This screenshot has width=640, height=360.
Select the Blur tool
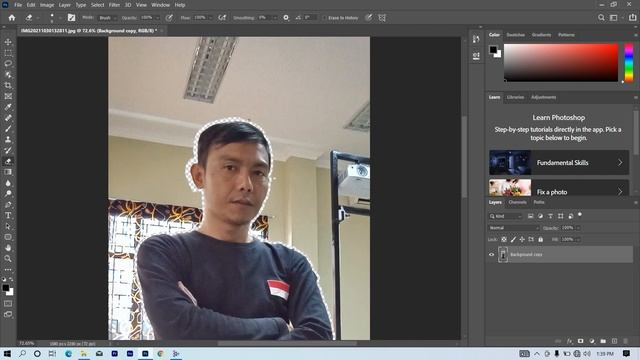(x=8, y=183)
